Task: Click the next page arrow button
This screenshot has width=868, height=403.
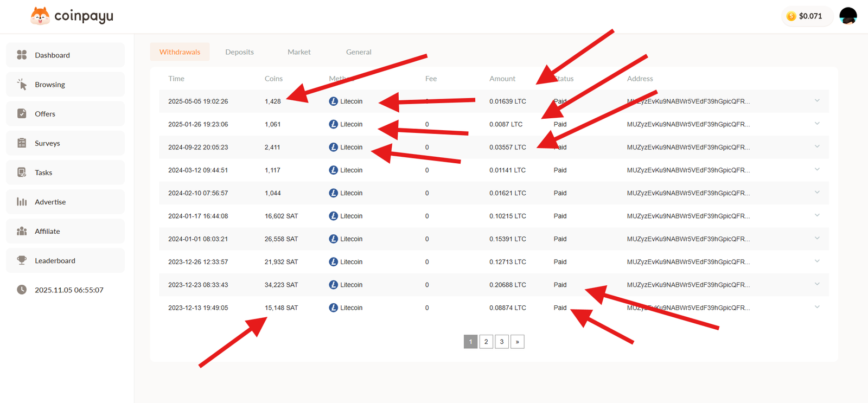Action: tap(518, 342)
